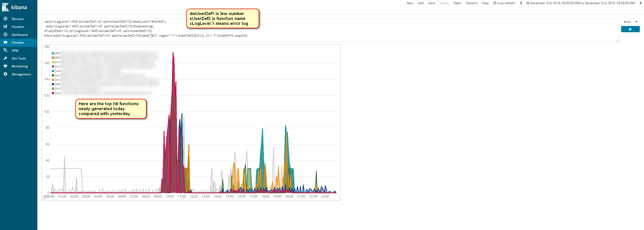The width and height of the screenshot is (644, 230).
Task: Open the December 31st 2019 time picker
Action: (580, 3)
